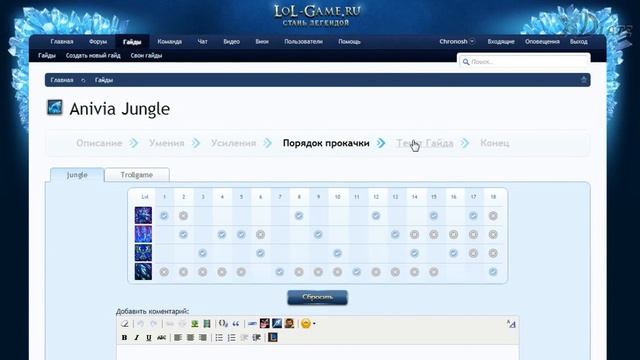The height and width of the screenshot is (360, 640).
Task: Click the Сбросить reset button
Action: coord(318,298)
